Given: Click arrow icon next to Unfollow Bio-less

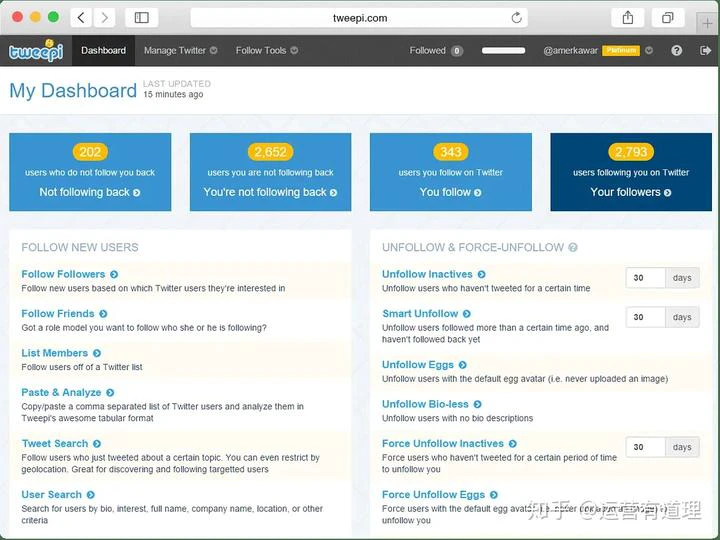Looking at the screenshot, I should click(478, 405).
